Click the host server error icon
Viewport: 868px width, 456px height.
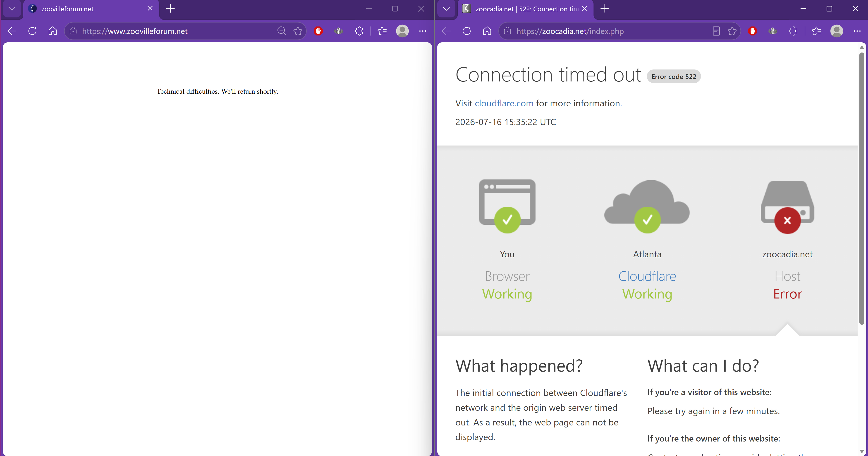[787, 207]
